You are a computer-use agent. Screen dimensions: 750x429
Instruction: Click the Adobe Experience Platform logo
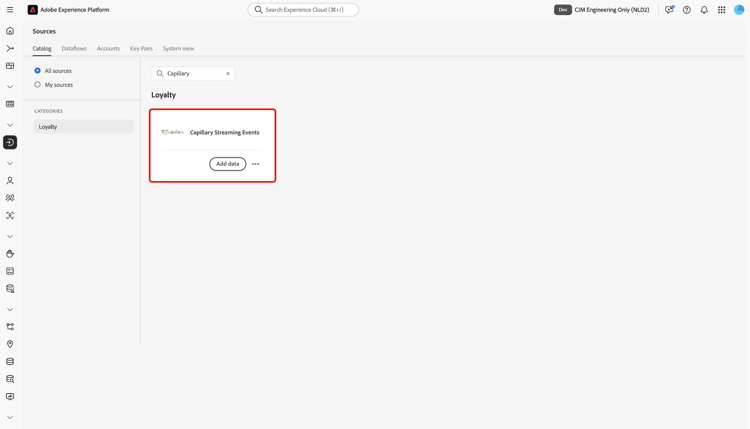33,10
